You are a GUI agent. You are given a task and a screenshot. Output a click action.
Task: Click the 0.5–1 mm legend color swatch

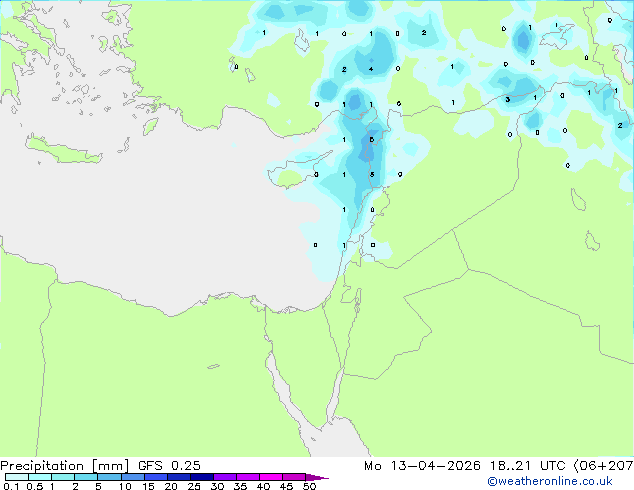[40, 477]
